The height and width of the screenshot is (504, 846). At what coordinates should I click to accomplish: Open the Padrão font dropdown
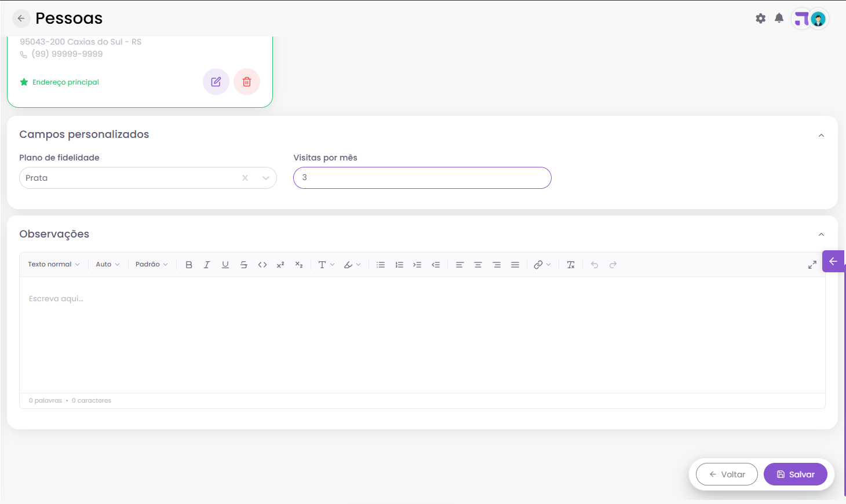(x=152, y=265)
